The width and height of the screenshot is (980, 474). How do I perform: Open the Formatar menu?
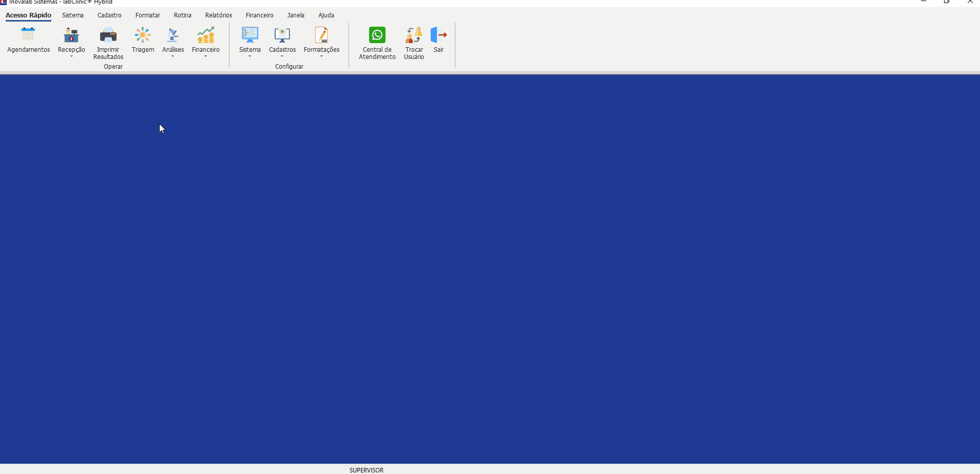(148, 15)
